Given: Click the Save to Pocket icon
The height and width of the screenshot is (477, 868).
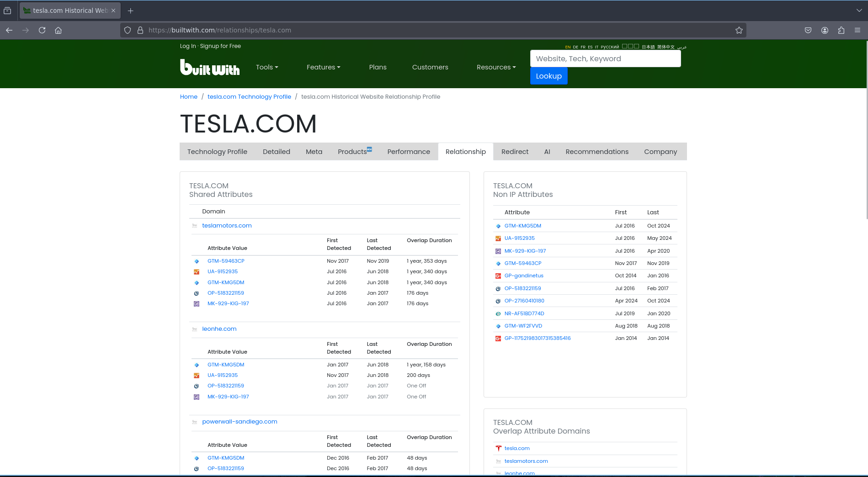Looking at the screenshot, I should pyautogui.click(x=808, y=30).
